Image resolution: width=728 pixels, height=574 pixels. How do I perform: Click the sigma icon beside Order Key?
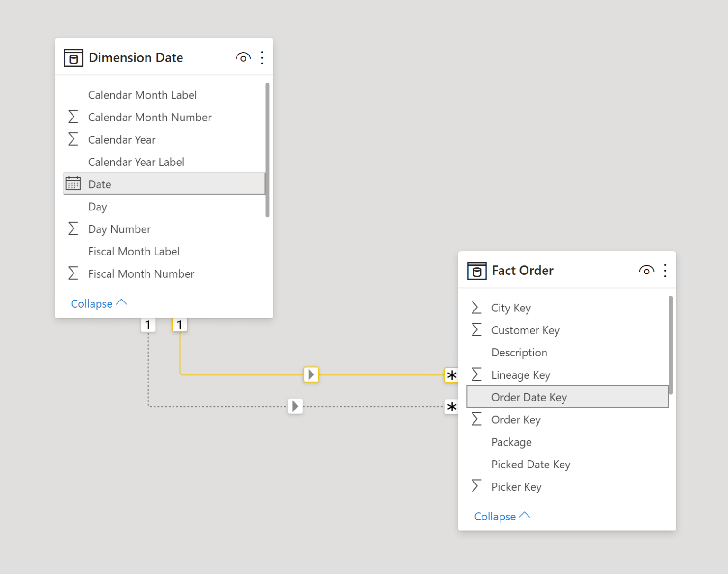click(477, 419)
